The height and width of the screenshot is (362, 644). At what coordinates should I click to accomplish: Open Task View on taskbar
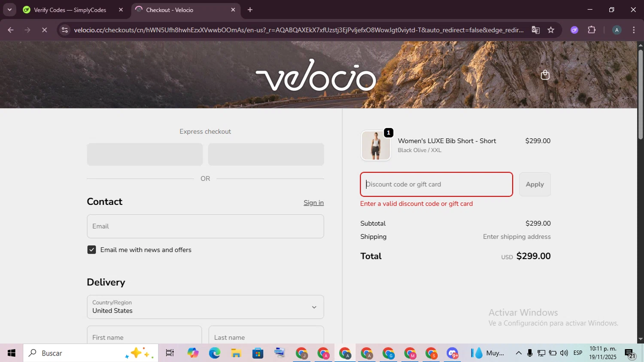(170, 353)
